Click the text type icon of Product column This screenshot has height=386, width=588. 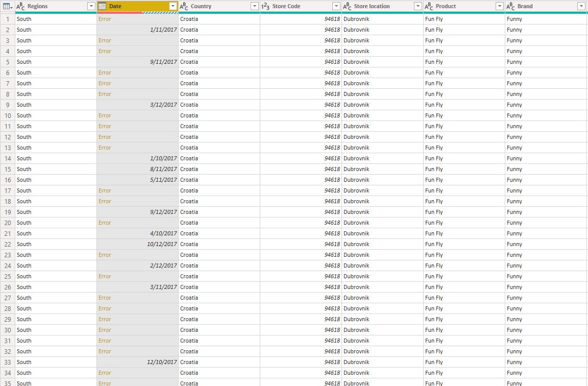coord(429,6)
